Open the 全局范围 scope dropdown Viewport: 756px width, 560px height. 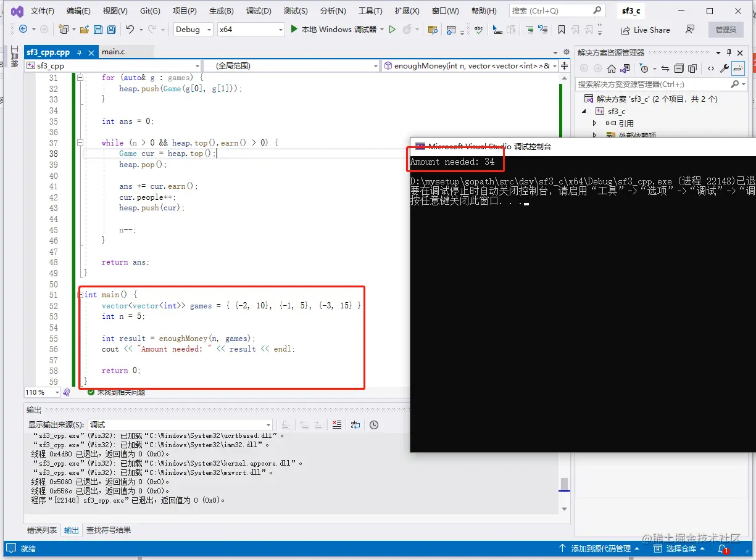(291, 65)
